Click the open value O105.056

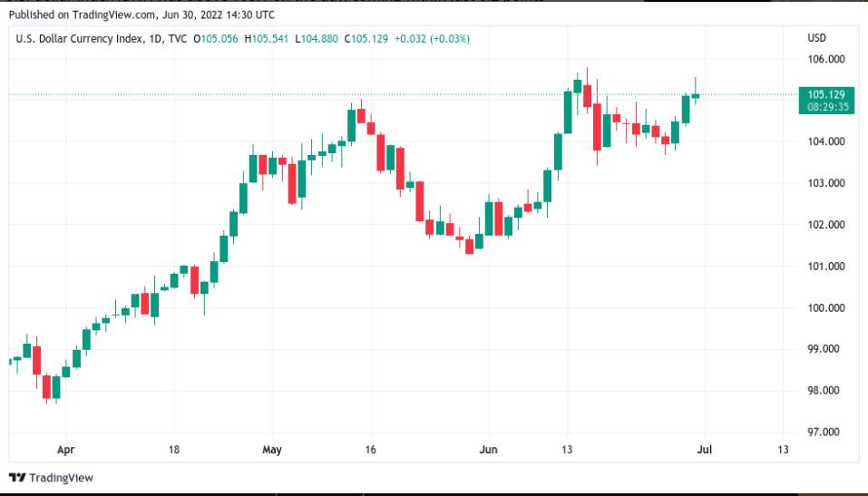click(215, 39)
